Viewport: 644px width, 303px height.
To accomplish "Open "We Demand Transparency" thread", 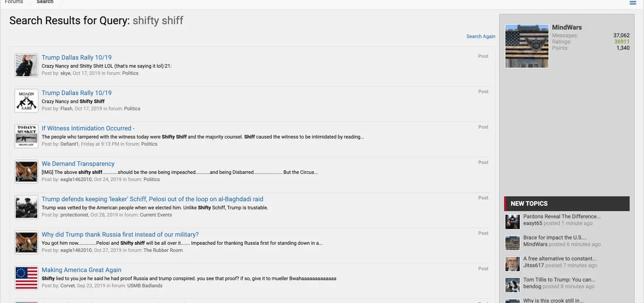I will tap(78, 164).
